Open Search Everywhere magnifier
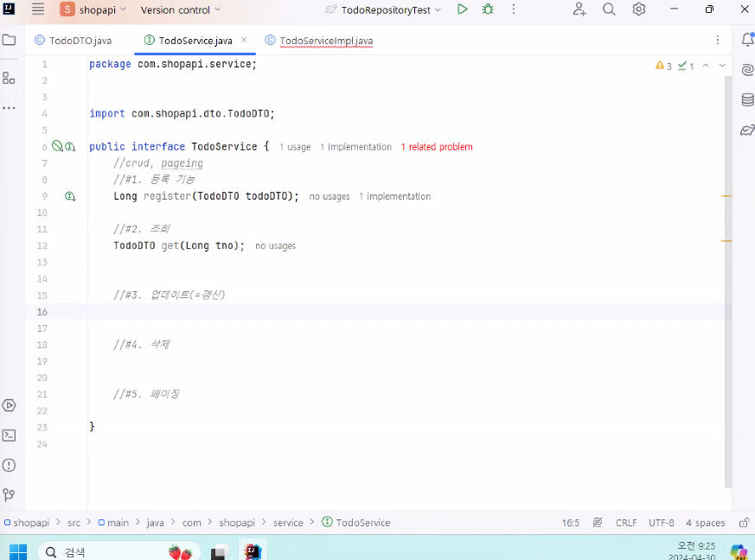Screen dimensions: 755x560 pos(607,10)
